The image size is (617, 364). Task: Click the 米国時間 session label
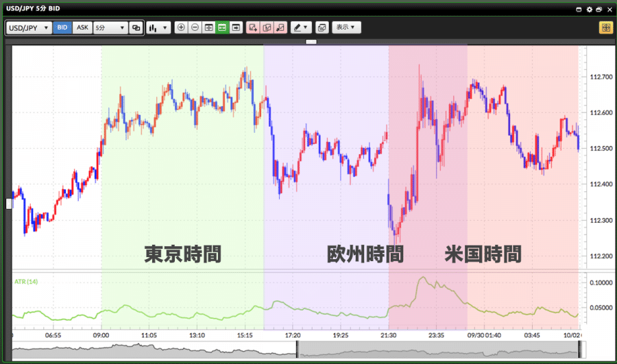483,254
